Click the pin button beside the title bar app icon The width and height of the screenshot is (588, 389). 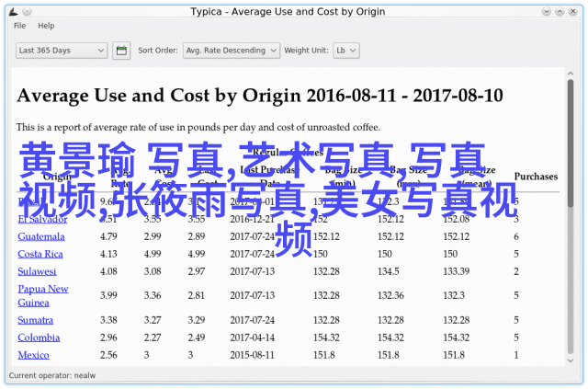point(28,12)
